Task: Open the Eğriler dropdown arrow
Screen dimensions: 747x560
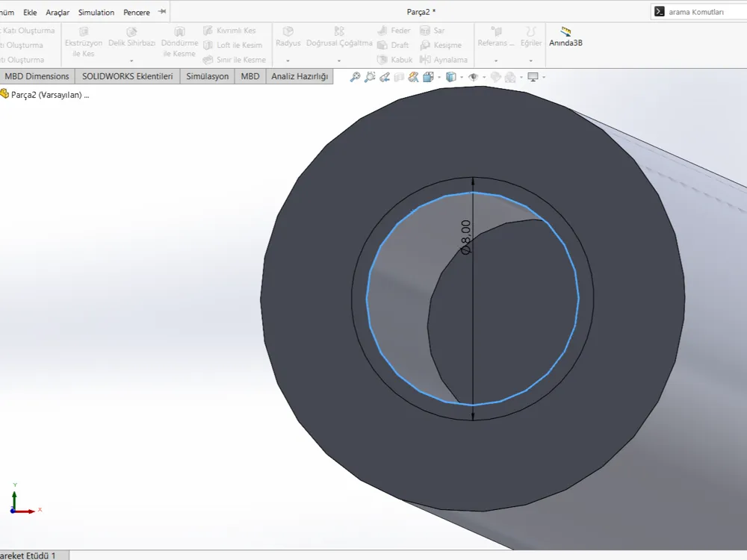Action: (530, 61)
